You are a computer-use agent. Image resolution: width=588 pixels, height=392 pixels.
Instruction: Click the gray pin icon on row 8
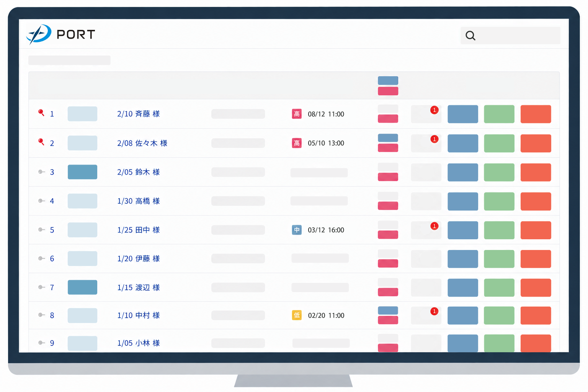(x=42, y=315)
